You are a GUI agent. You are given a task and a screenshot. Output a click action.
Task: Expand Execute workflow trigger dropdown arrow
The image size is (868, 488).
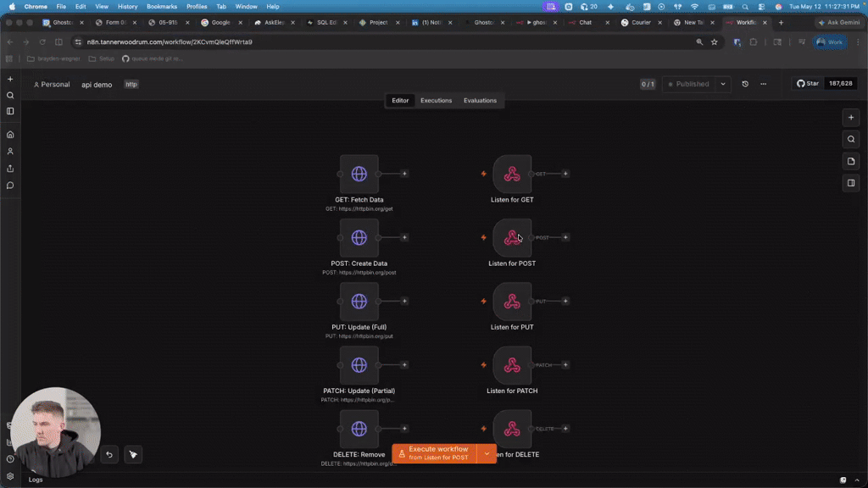coord(487,454)
